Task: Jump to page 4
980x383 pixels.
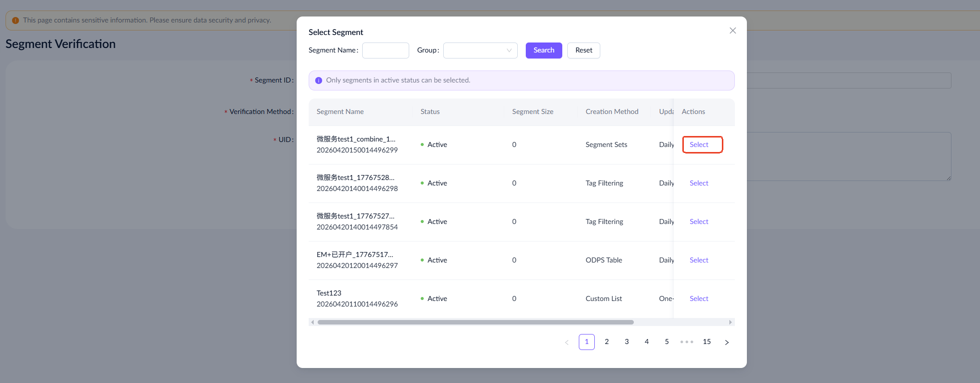Action: pyautogui.click(x=646, y=342)
